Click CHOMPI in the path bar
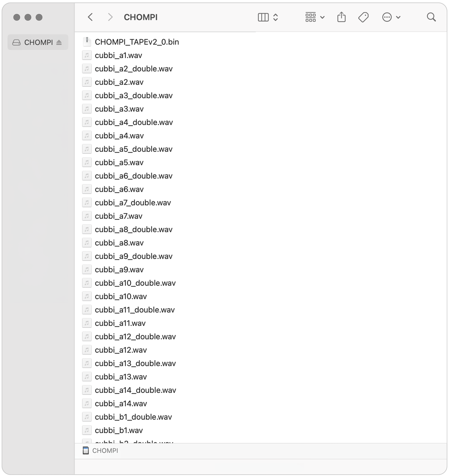Image resolution: width=449 pixels, height=476 pixels. 105,451
